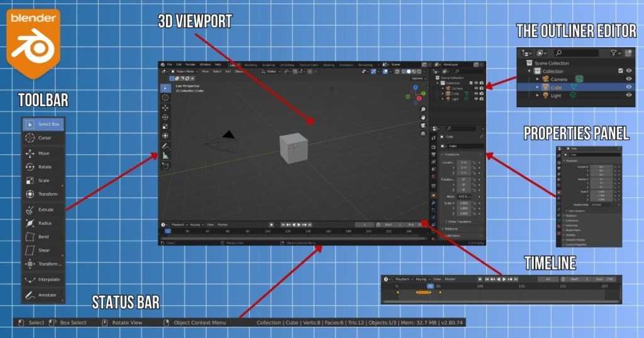This screenshot has width=644, height=338.
Task: Open Help menu in main Blender window
Action: tap(218, 65)
